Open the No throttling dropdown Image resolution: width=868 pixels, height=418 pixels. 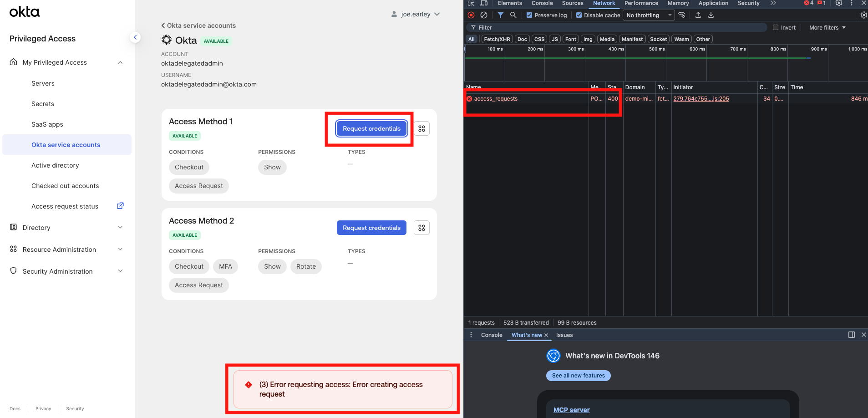click(x=648, y=15)
